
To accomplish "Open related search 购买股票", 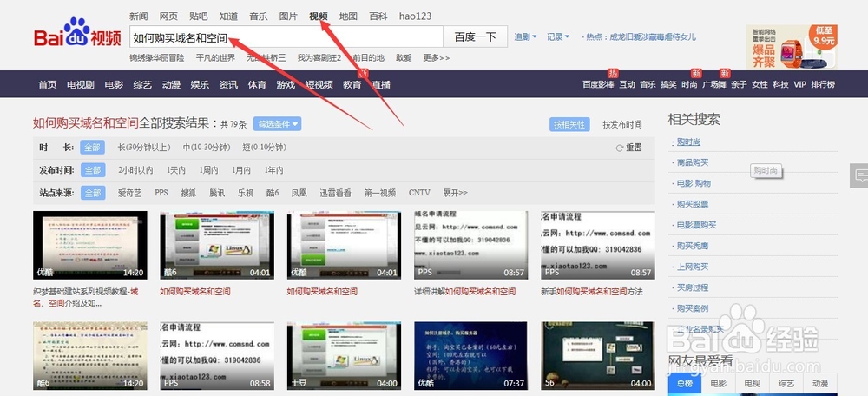I will [693, 204].
